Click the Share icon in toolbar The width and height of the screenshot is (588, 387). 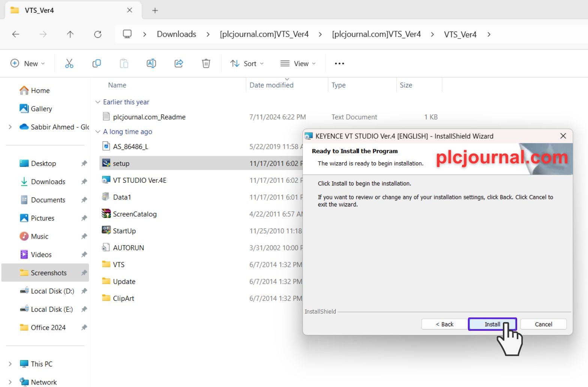[179, 64]
